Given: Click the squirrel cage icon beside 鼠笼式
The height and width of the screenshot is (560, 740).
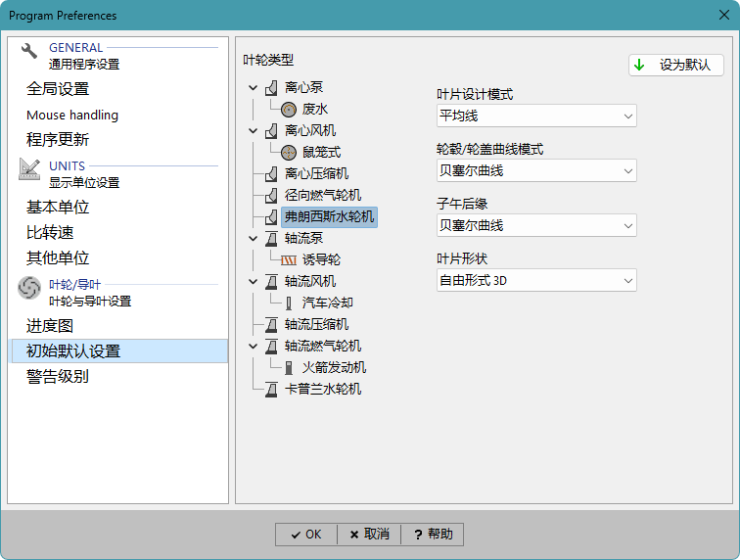Looking at the screenshot, I should (289, 153).
